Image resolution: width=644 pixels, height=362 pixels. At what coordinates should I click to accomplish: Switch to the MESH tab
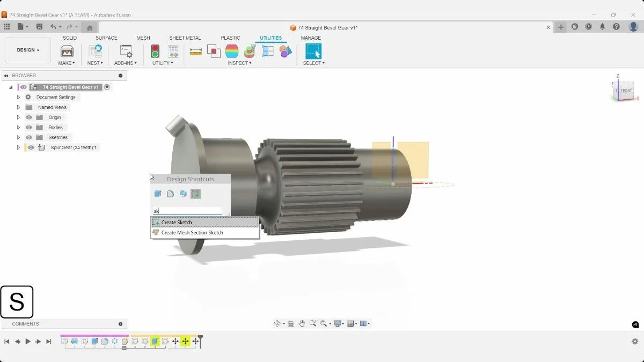[143, 38]
